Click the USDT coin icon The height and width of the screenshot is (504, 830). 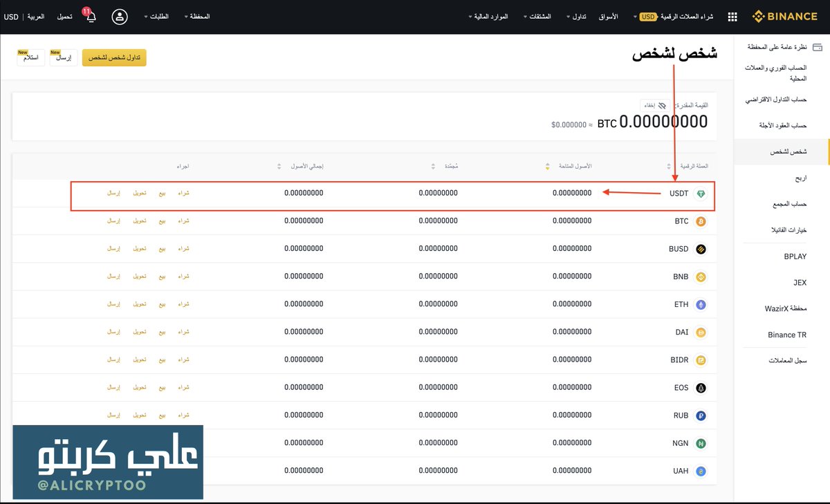coord(701,194)
